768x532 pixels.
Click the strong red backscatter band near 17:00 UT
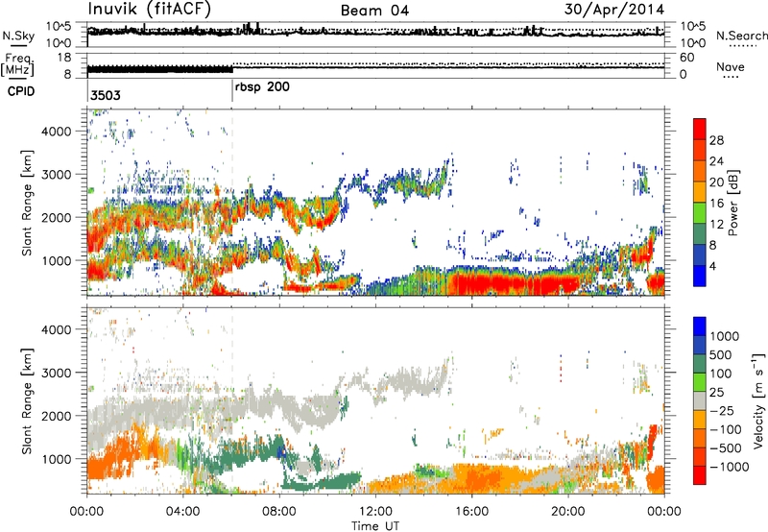click(x=515, y=283)
